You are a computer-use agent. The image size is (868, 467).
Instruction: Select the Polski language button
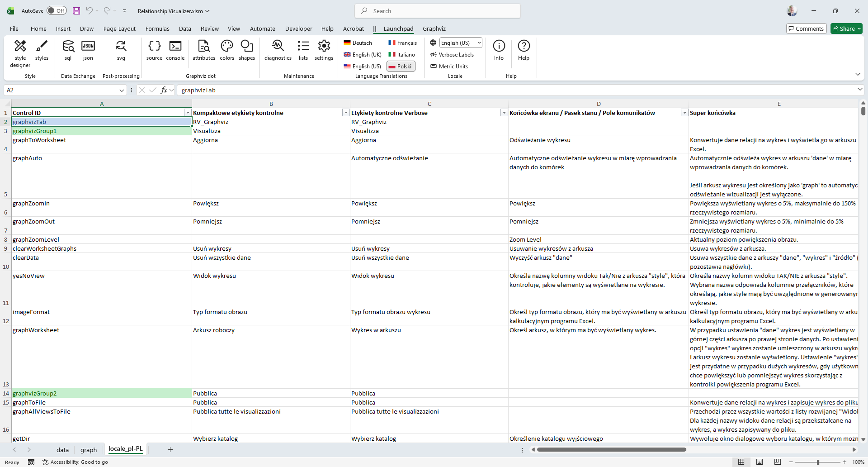coord(401,67)
